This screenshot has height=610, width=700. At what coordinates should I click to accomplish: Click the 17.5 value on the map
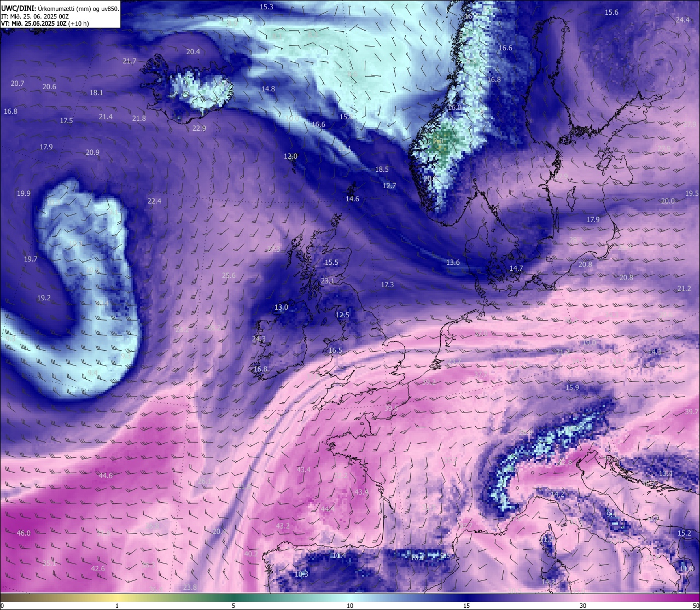point(66,120)
